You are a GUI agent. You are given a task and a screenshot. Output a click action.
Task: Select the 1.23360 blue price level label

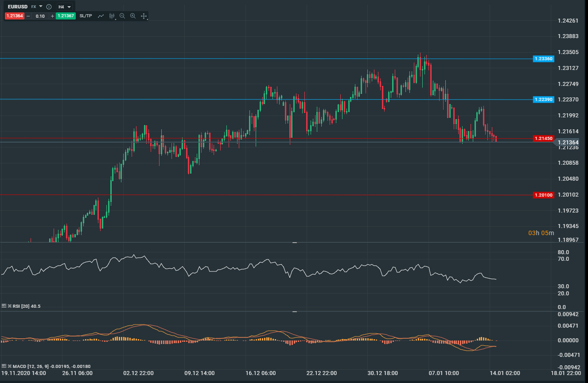[x=543, y=59]
